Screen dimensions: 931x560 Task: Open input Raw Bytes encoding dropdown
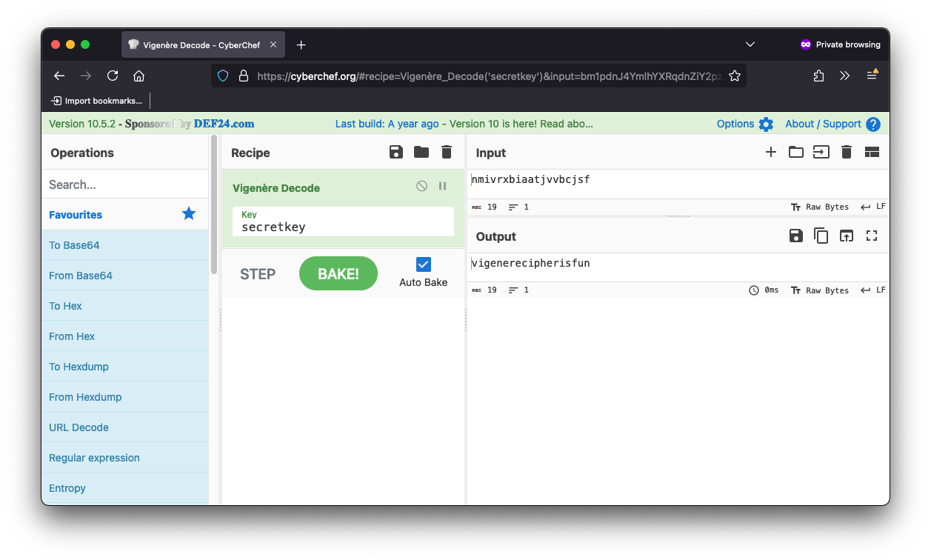[819, 207]
